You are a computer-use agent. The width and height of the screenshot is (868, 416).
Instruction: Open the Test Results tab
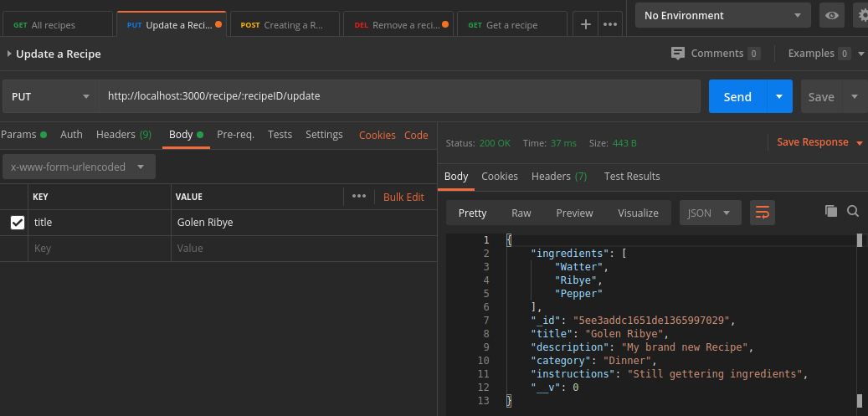(632, 176)
